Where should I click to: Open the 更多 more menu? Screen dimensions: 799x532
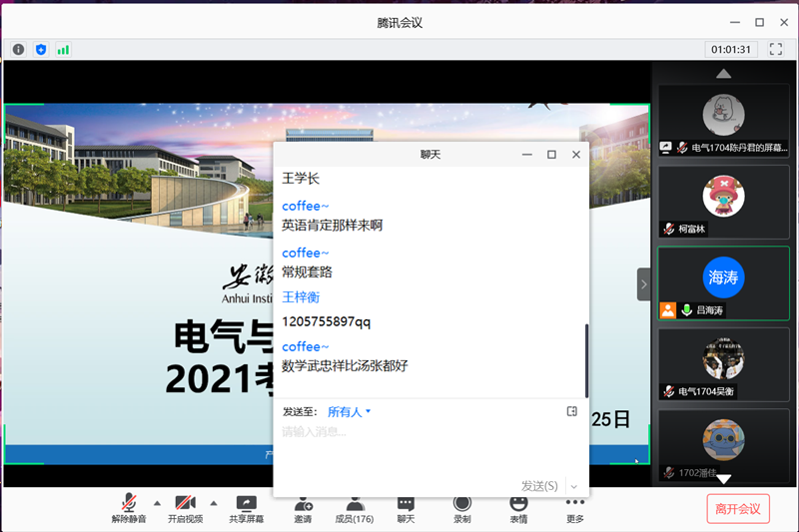tap(574, 509)
